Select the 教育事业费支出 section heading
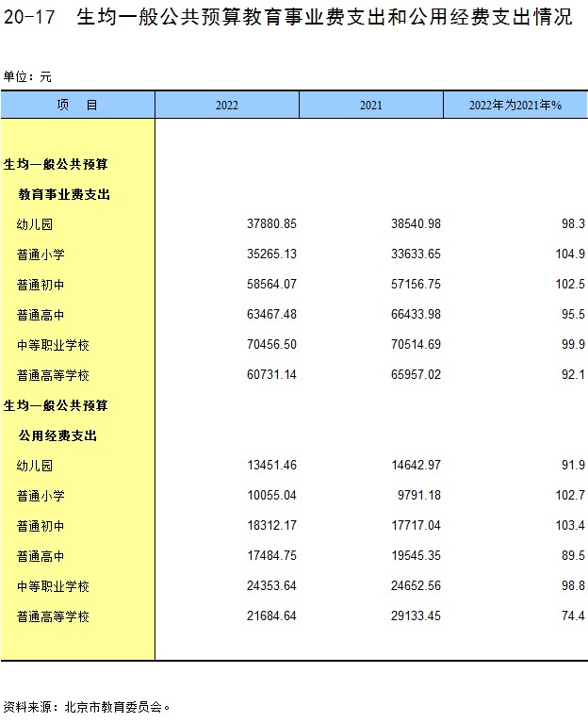The width and height of the screenshot is (588, 722). (x=65, y=194)
